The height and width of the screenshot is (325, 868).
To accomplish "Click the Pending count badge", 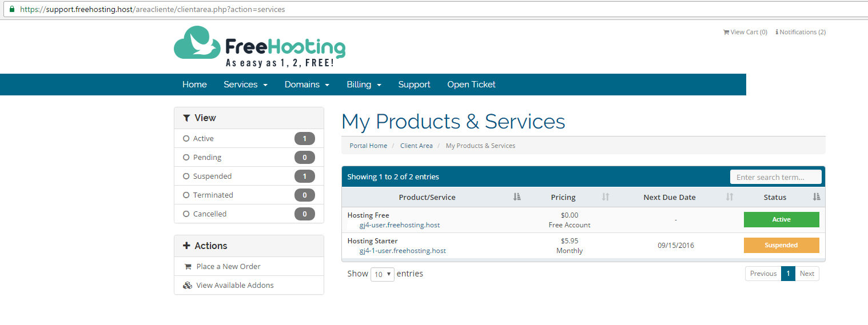I will coord(304,157).
